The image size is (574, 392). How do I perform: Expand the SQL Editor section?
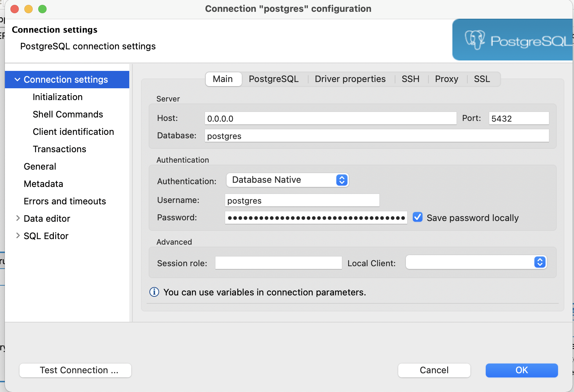[18, 236]
